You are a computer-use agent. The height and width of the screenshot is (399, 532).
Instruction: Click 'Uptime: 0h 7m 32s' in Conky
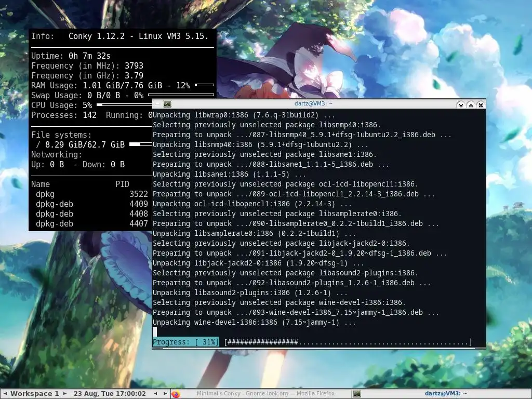71,56
